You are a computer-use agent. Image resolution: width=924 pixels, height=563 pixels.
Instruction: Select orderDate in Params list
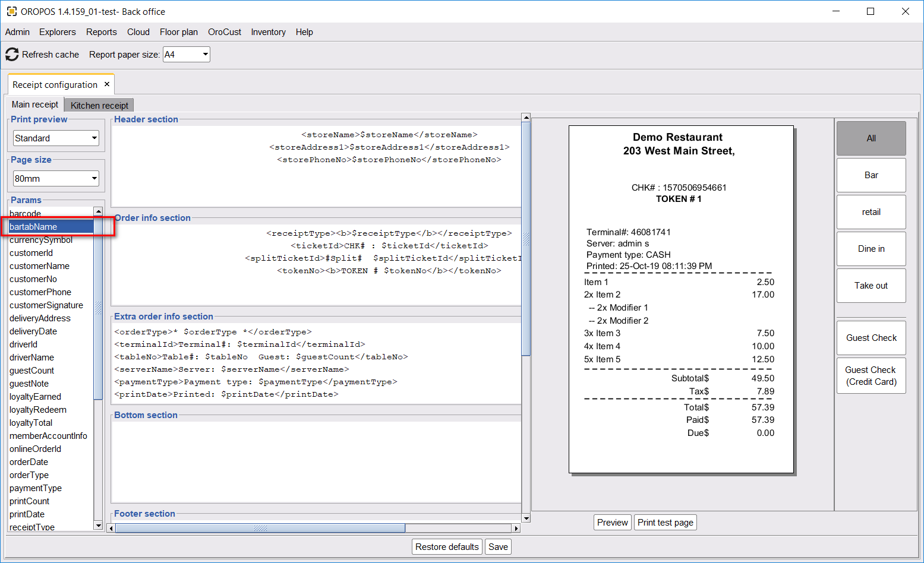(x=51, y=462)
